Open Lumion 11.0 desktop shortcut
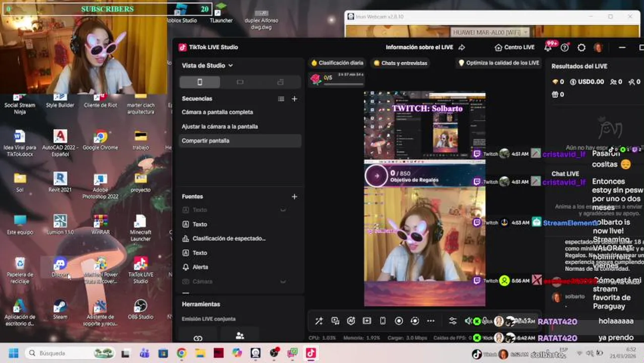 pyautogui.click(x=60, y=224)
